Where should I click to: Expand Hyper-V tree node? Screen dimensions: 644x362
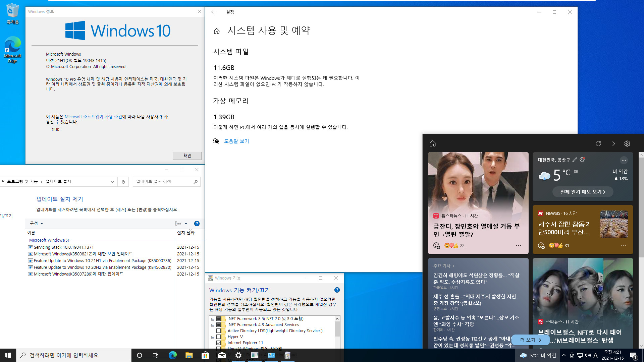tap(213, 337)
